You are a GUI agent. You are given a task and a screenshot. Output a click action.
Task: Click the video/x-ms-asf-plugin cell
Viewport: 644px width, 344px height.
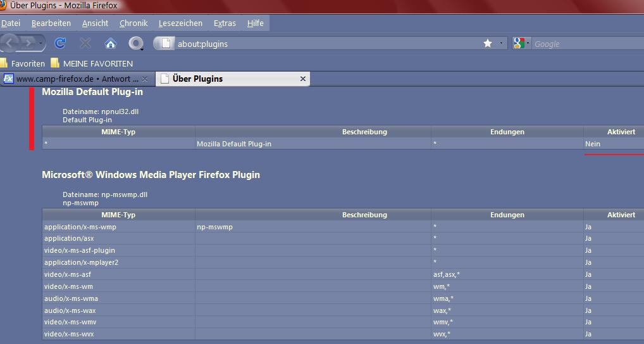119,250
